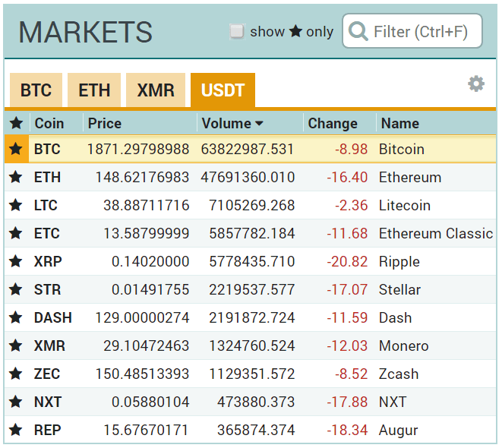Click change value -12.03
This screenshot has width=502, height=448.
(347, 346)
